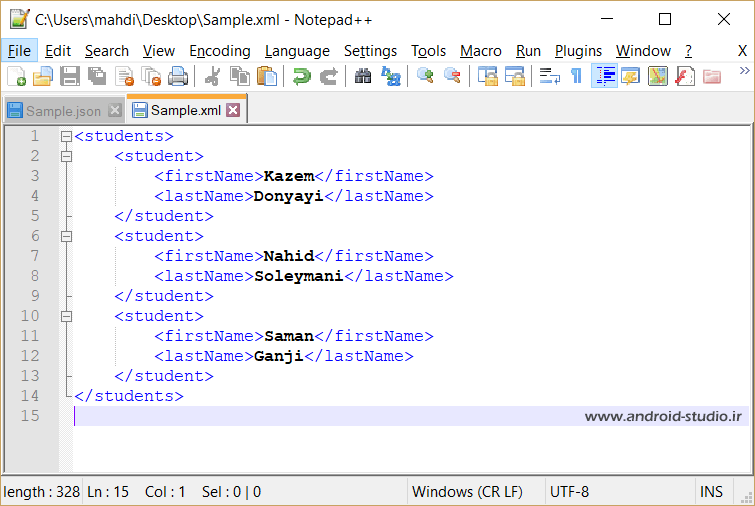Image resolution: width=755 pixels, height=506 pixels.
Task: Click the Folder as Workspace icon
Action: [x=712, y=77]
